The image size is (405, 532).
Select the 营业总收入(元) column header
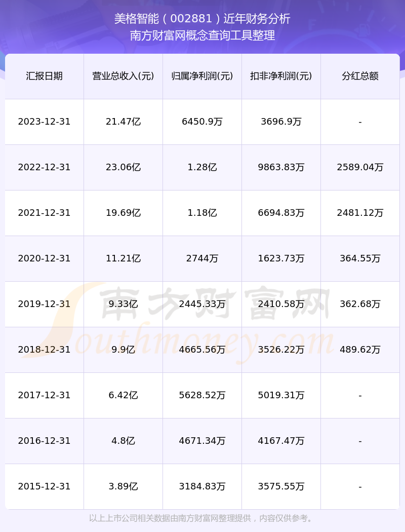click(x=123, y=76)
